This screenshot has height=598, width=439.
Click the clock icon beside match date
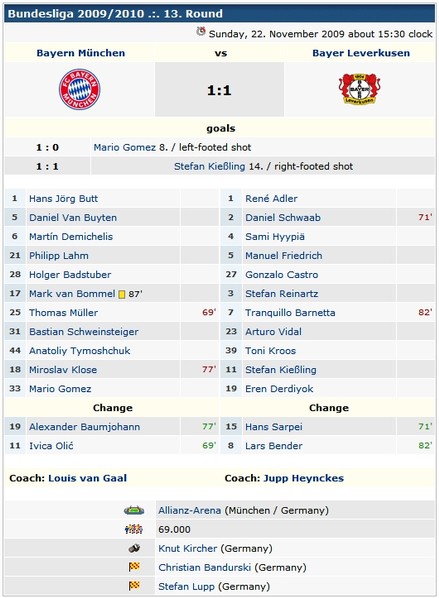click(201, 32)
